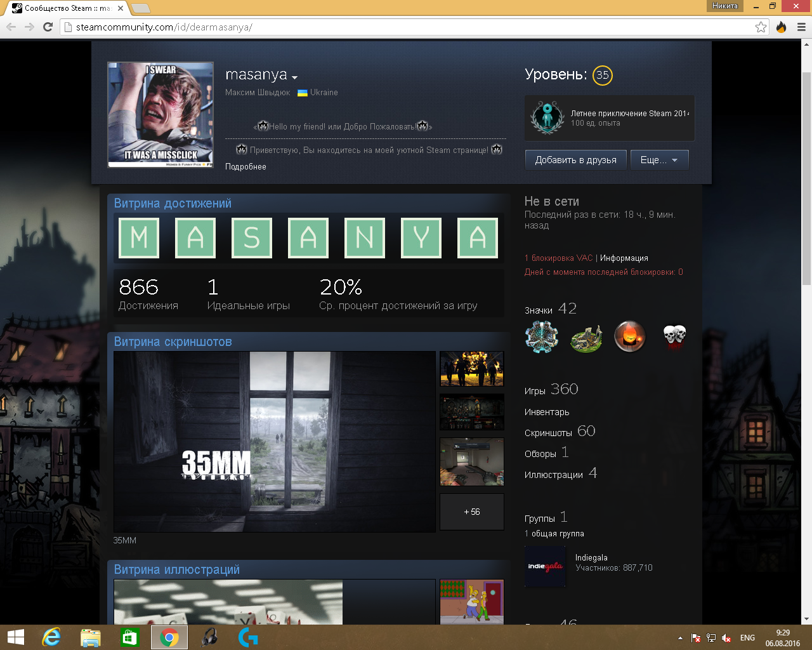Open the Игры 360 games list
The width and height of the screenshot is (812, 650).
551,389
